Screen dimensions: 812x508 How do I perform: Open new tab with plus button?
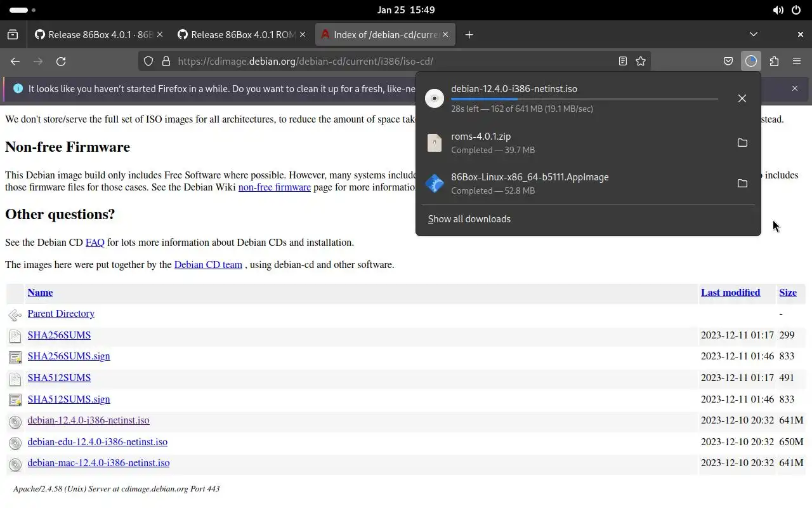pos(469,35)
